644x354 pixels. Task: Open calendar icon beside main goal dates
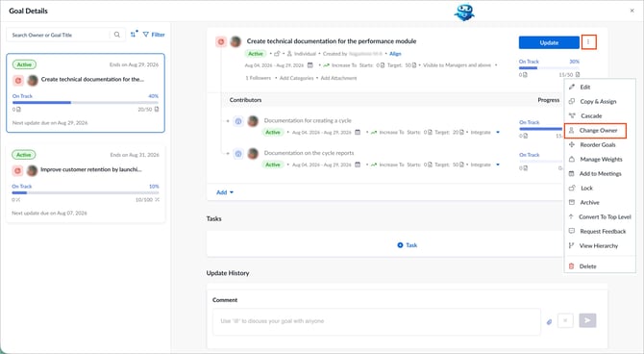[310, 65]
